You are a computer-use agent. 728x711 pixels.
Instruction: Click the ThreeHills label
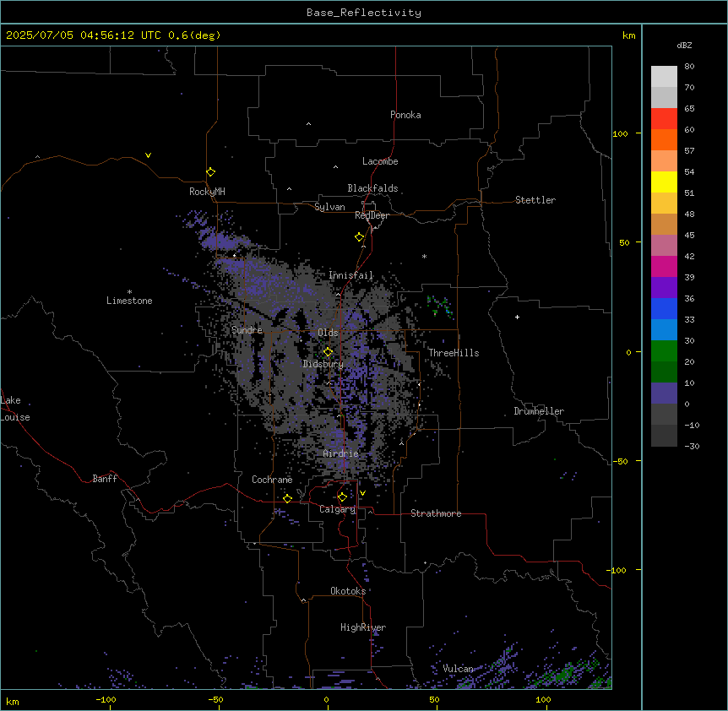(454, 353)
